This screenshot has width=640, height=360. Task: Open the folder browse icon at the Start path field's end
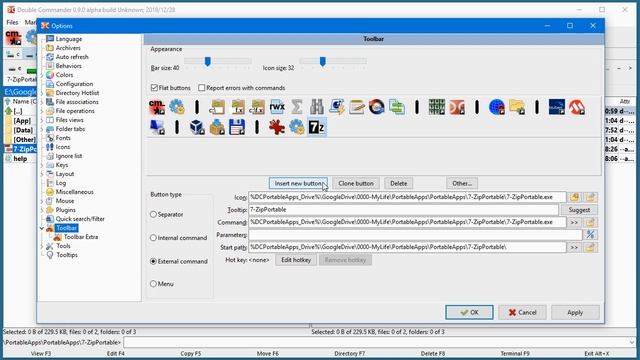590,247
